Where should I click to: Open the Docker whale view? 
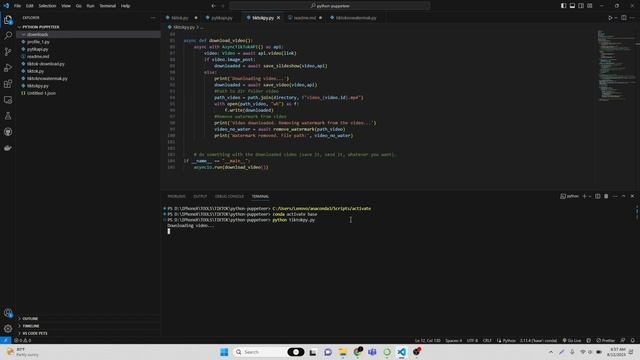coord(8,148)
